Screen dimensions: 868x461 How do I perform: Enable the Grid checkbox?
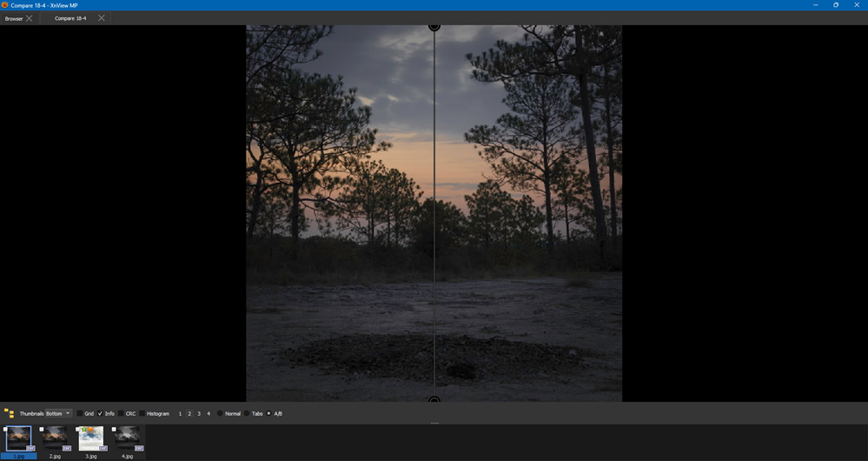(79, 413)
